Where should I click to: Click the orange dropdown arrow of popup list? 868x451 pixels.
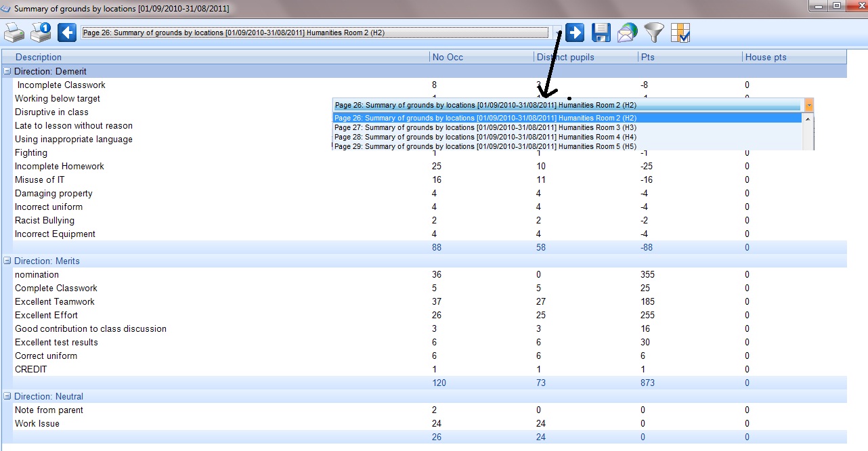pyautogui.click(x=808, y=106)
